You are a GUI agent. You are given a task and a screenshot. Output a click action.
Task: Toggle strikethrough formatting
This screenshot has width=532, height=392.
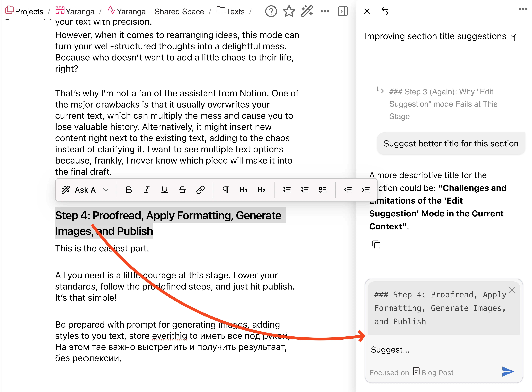[182, 190]
